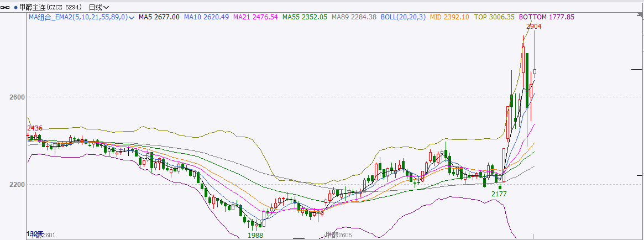The width and height of the screenshot is (644, 240).
Task: Open the BOLL(20,20,3) indicator settings
Action: 404,18
